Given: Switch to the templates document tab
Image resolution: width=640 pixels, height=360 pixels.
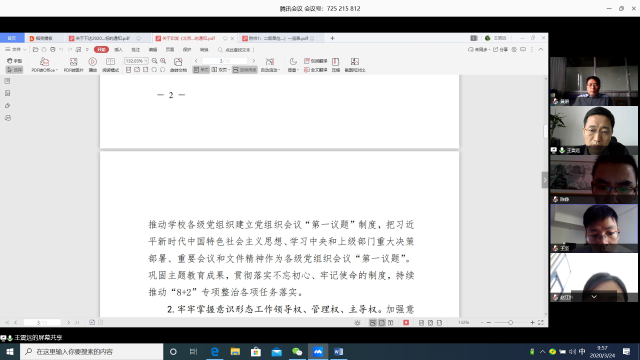Looking at the screenshot, I should tap(44, 38).
